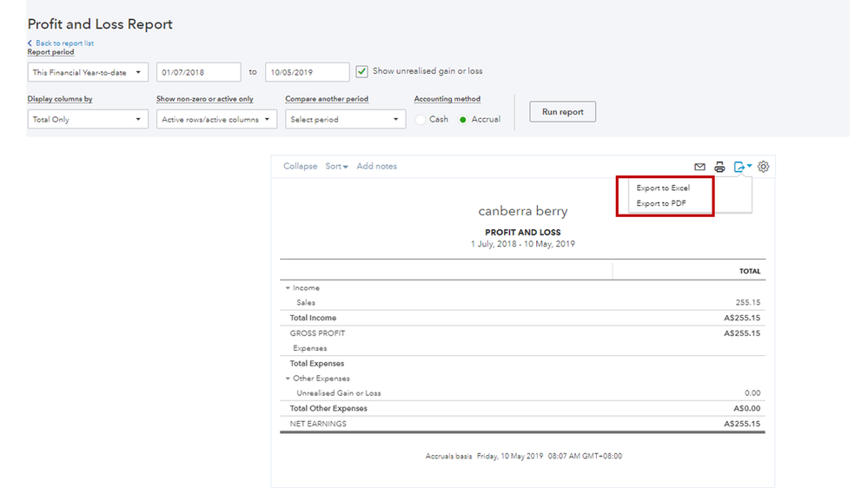This screenshot has height=488, width=868.
Task: Click the Accounting method label
Action: tap(447, 99)
